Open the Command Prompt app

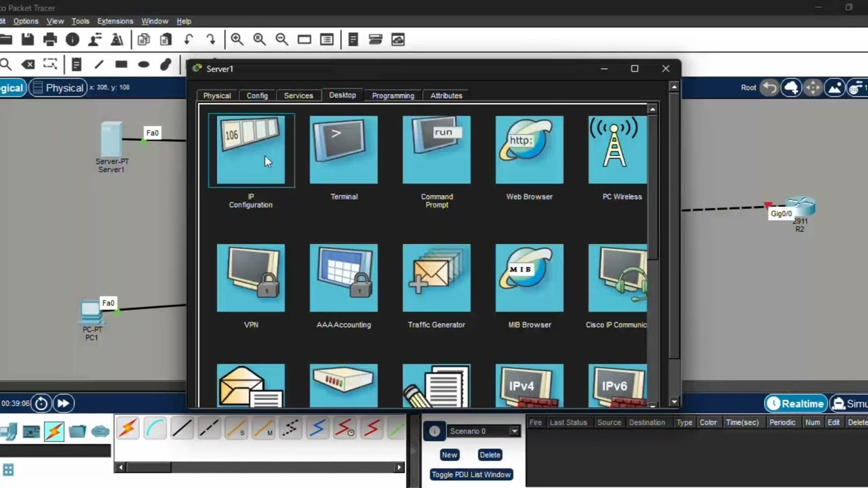[x=437, y=150]
